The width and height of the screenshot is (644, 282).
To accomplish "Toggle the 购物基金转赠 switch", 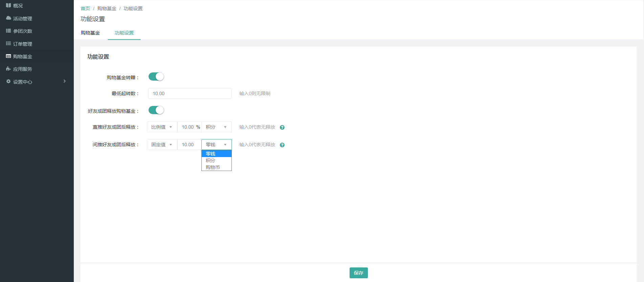I will [156, 77].
